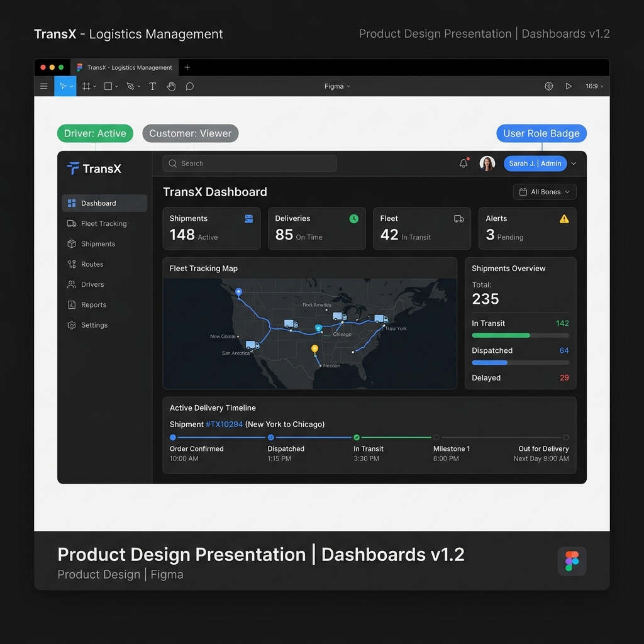The width and height of the screenshot is (644, 644).
Task: Open the All Bones filter dropdown
Action: click(545, 192)
